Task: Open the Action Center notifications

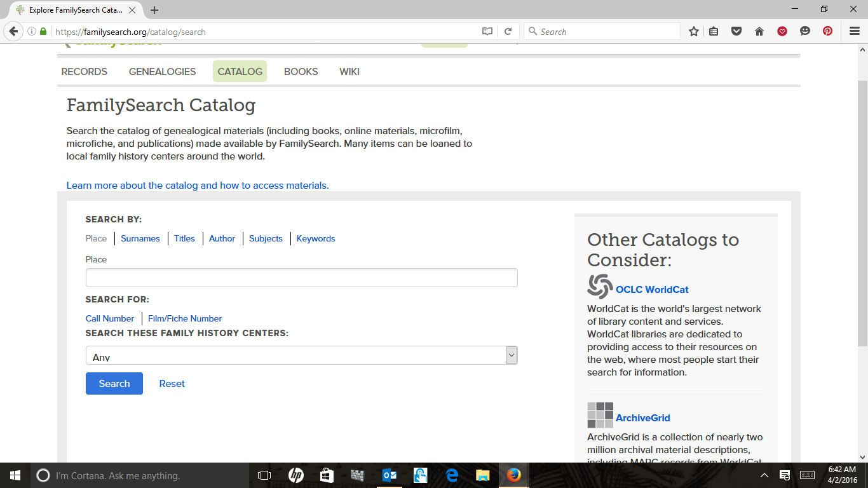Action: click(785, 475)
